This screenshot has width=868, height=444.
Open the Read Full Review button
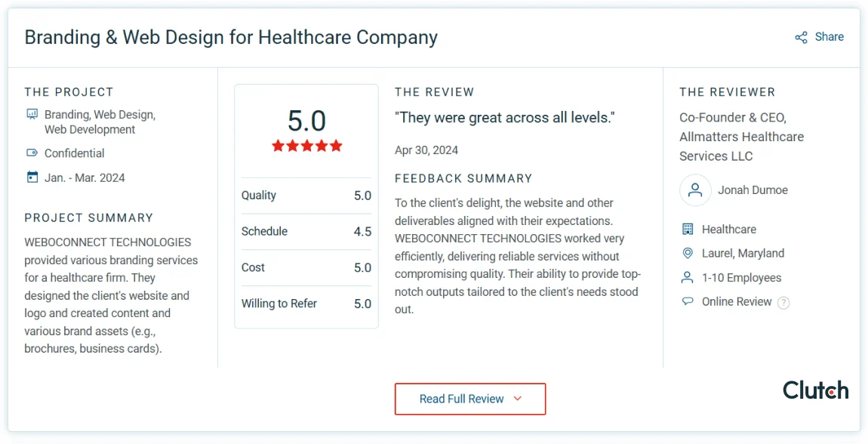coord(470,399)
